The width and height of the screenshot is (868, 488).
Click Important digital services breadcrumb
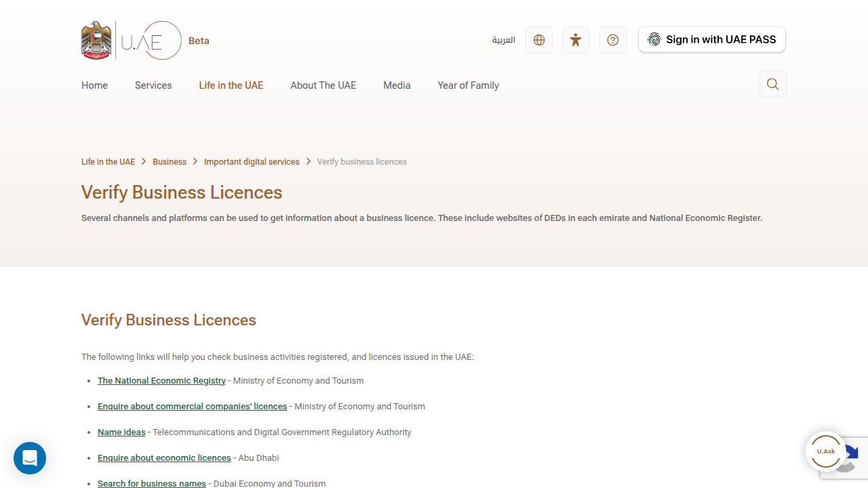(x=252, y=162)
